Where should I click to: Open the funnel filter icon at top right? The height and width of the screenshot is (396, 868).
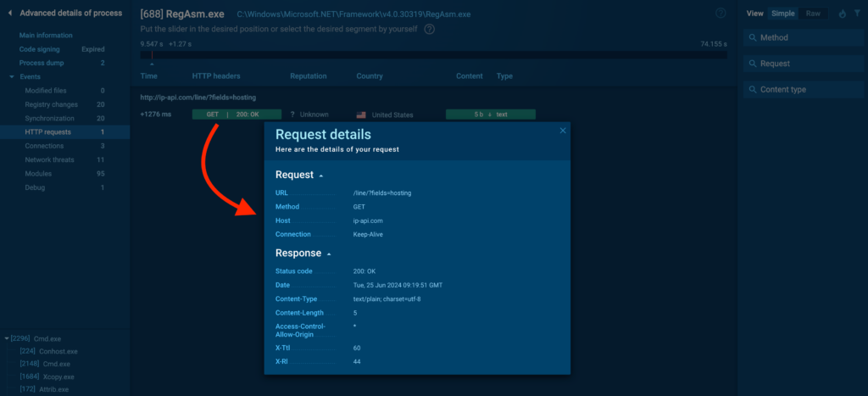[x=856, y=14]
